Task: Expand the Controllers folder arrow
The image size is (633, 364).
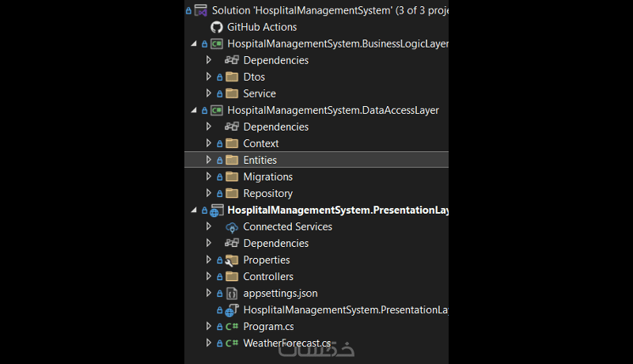Action: [209, 277]
